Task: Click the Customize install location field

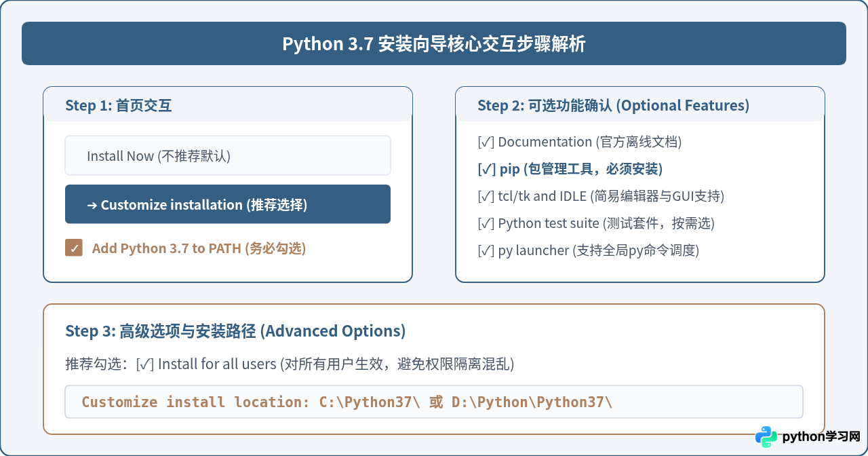Action: click(434, 402)
